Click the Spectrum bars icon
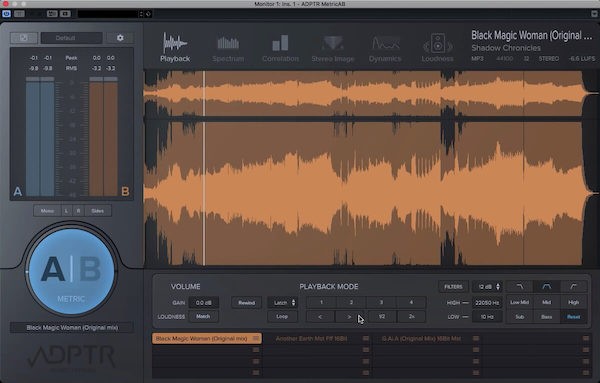This screenshot has width=600, height=383. pyautogui.click(x=228, y=43)
